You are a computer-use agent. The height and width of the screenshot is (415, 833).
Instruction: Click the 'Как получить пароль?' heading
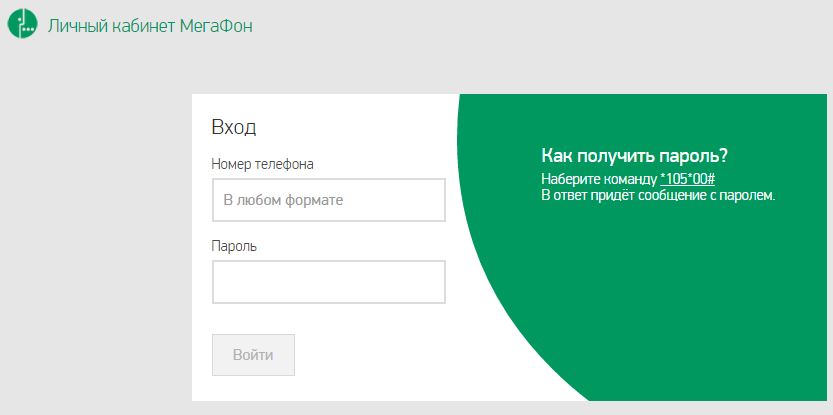(634, 156)
